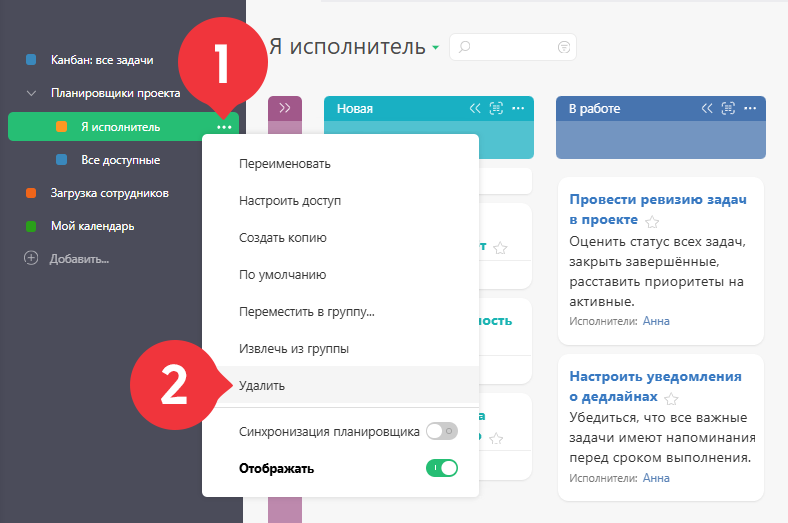The image size is (788, 523).
Task: Collapse the Планировщики проекта group chevron
Action: tap(31, 93)
